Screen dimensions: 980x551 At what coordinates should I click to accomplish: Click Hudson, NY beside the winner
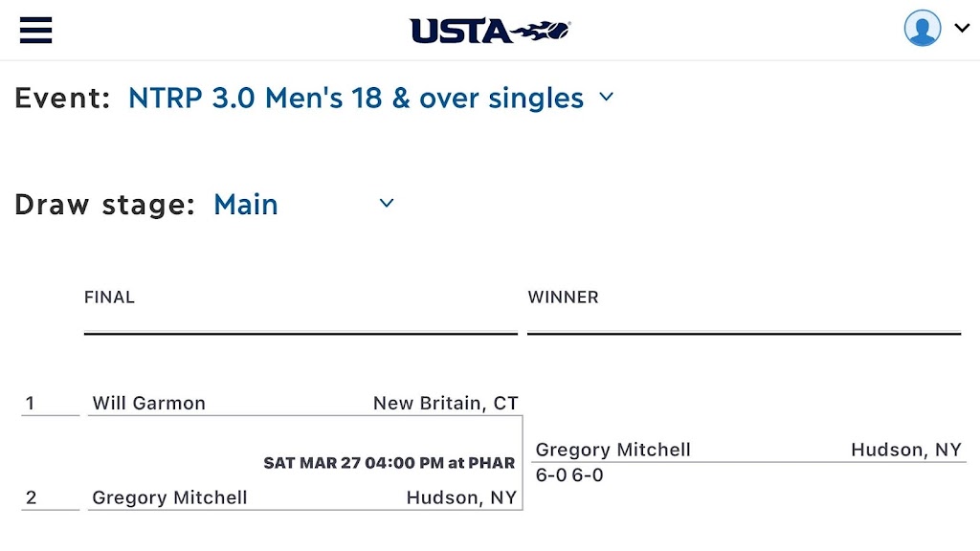[x=905, y=450]
